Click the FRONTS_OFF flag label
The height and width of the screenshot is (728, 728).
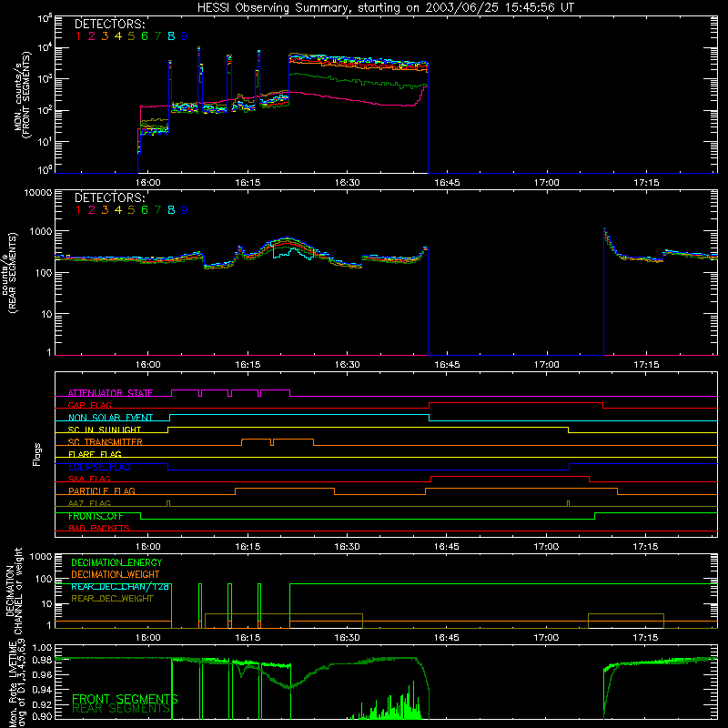96,516
